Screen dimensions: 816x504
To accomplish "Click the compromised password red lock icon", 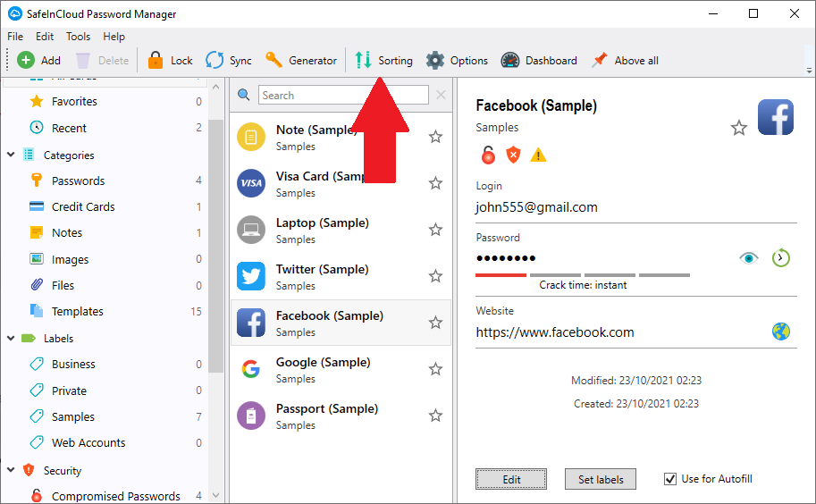I will click(x=488, y=155).
